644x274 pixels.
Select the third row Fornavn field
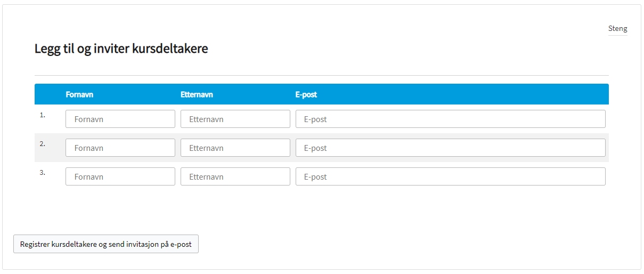click(120, 176)
